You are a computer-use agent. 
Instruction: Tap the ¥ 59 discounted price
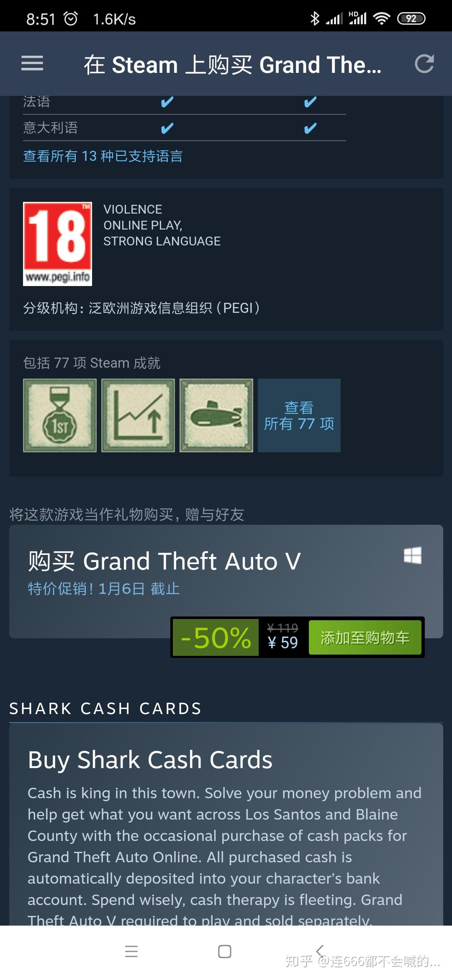(x=283, y=643)
